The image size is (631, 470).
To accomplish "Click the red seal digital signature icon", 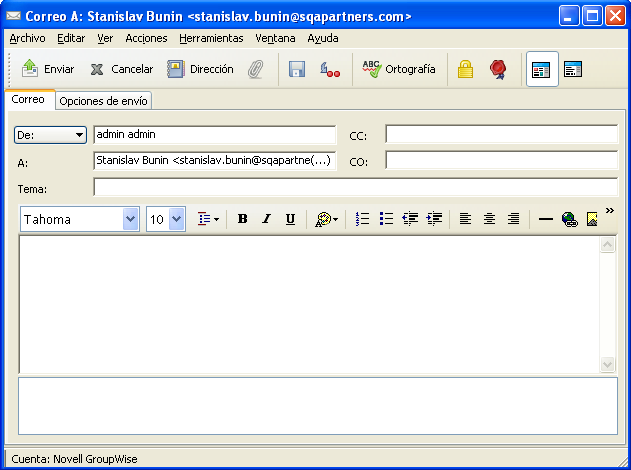I will click(x=498, y=69).
